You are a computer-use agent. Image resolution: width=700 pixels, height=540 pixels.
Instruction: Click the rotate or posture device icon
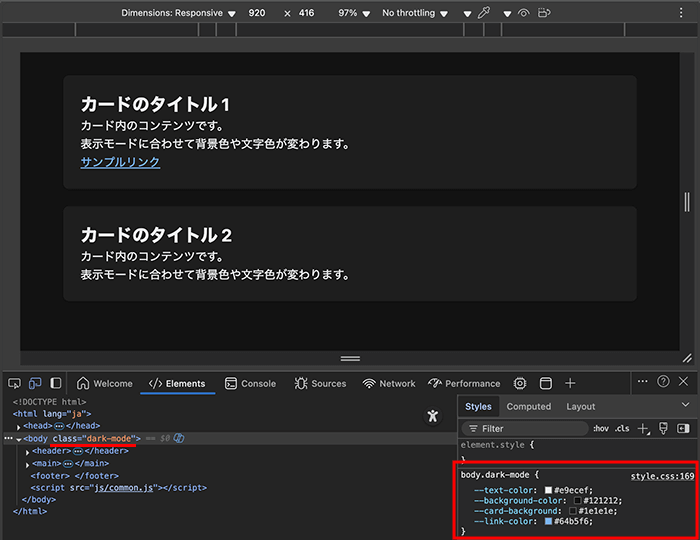coord(544,13)
